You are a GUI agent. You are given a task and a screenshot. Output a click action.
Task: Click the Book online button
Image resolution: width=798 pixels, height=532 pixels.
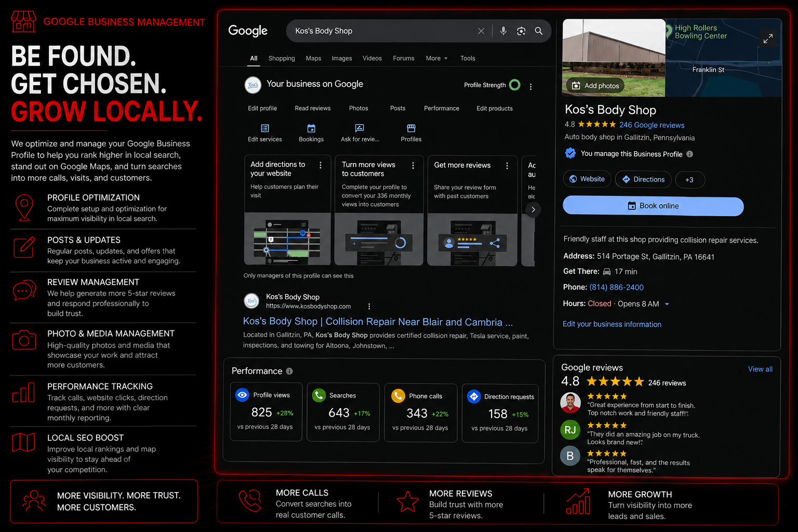(x=653, y=206)
